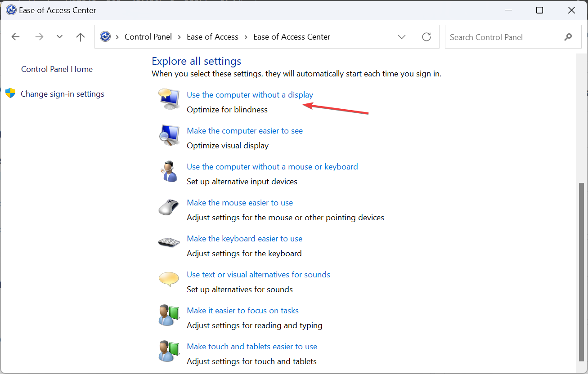Click the magnifier monitor icon for easier to see
Image resolution: width=588 pixels, height=374 pixels.
pos(169,135)
